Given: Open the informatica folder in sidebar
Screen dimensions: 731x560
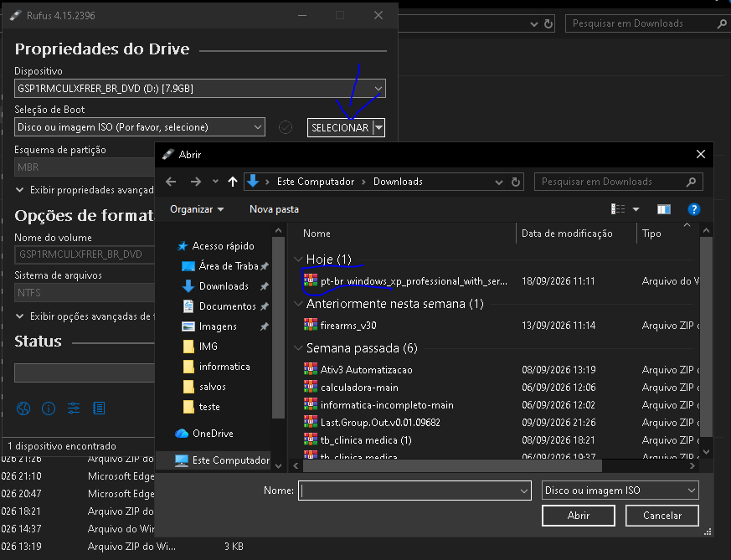Looking at the screenshot, I should [x=216, y=366].
